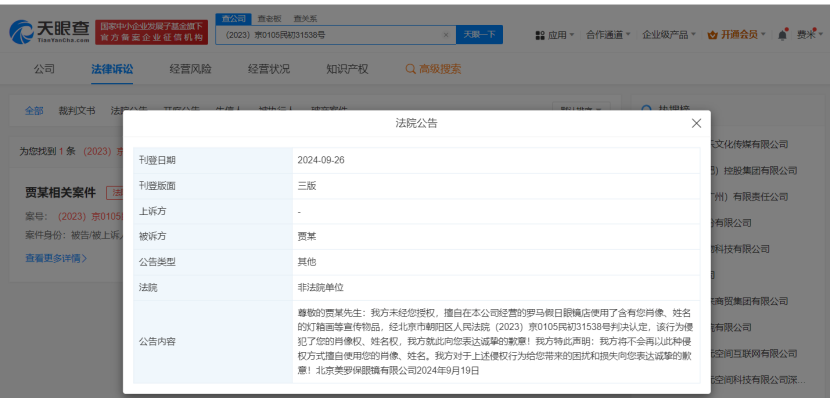Click the TianYanCha logo
This screenshot has width=831, height=398.
pyautogui.click(x=49, y=32)
